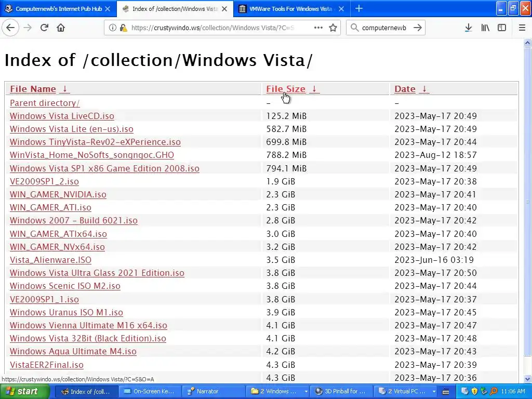532x399 pixels.
Task: Close the Computernewb's Internet Pub Hub tab
Action: [x=107, y=9]
